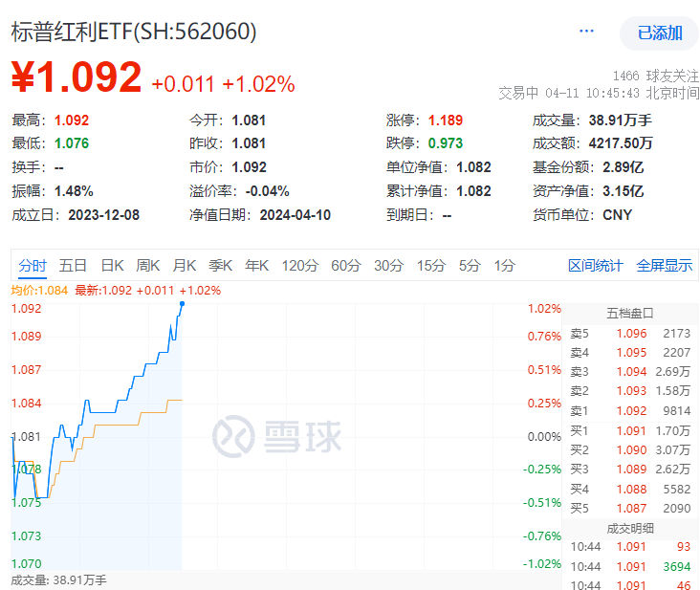Click the 成交额 value 4217.50万
The height and width of the screenshot is (590, 700).
621,143
